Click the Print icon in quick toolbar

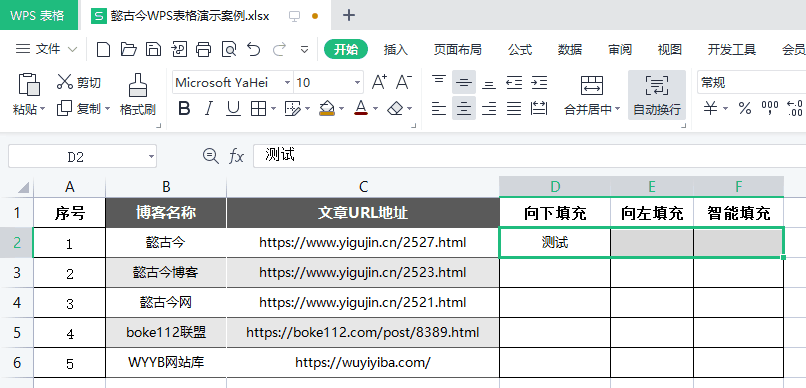[204, 49]
